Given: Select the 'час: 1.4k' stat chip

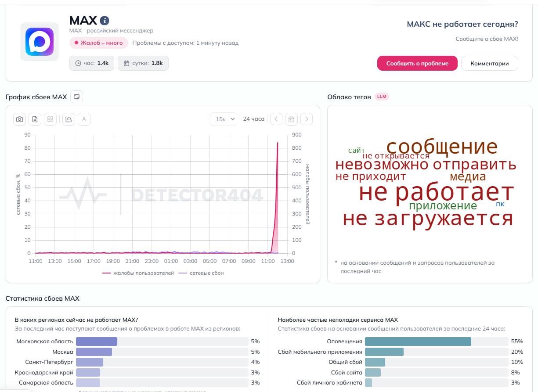Looking at the screenshot, I should 91,63.
